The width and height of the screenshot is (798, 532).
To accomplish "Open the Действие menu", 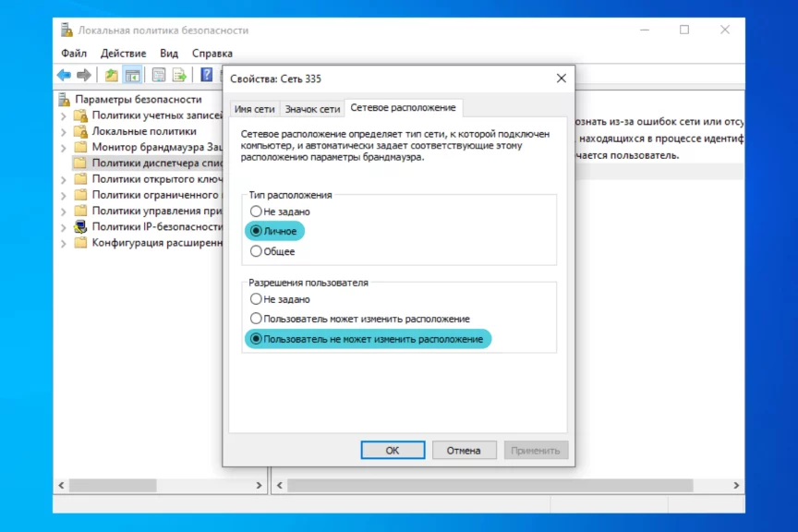I will 123,54.
